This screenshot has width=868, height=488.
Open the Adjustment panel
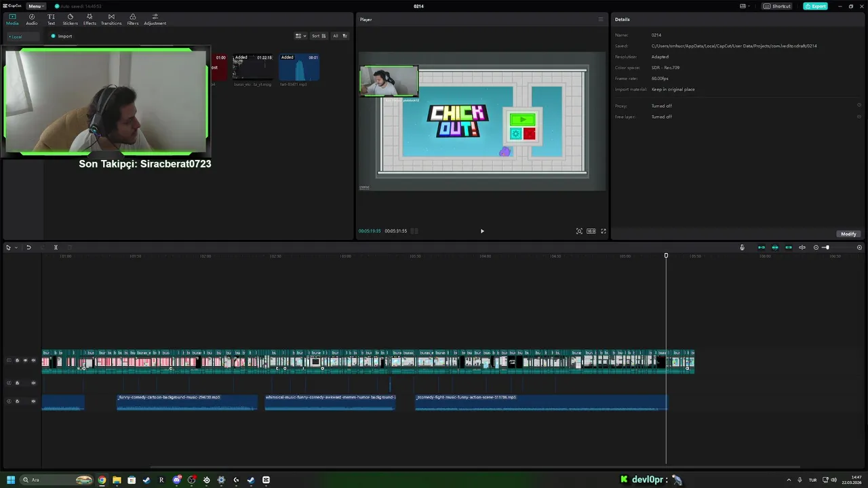click(x=155, y=19)
